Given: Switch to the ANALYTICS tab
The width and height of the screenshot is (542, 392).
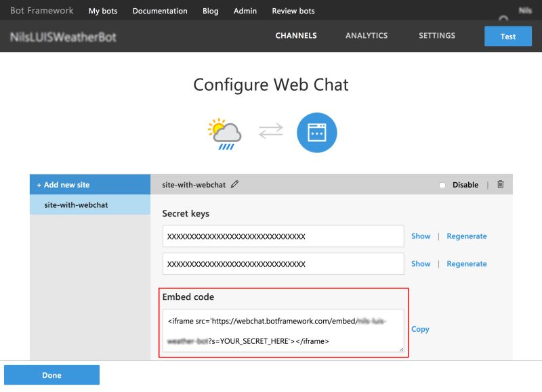Looking at the screenshot, I should coord(366,36).
